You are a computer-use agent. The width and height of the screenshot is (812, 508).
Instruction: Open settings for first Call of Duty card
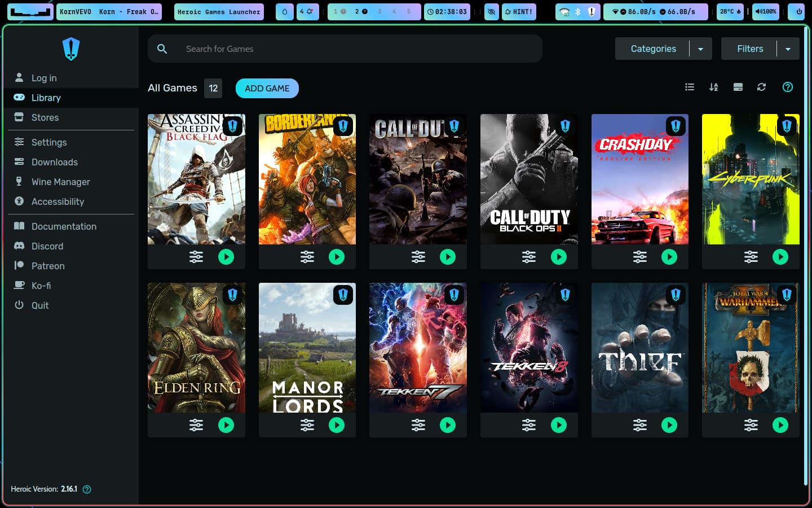tap(418, 257)
